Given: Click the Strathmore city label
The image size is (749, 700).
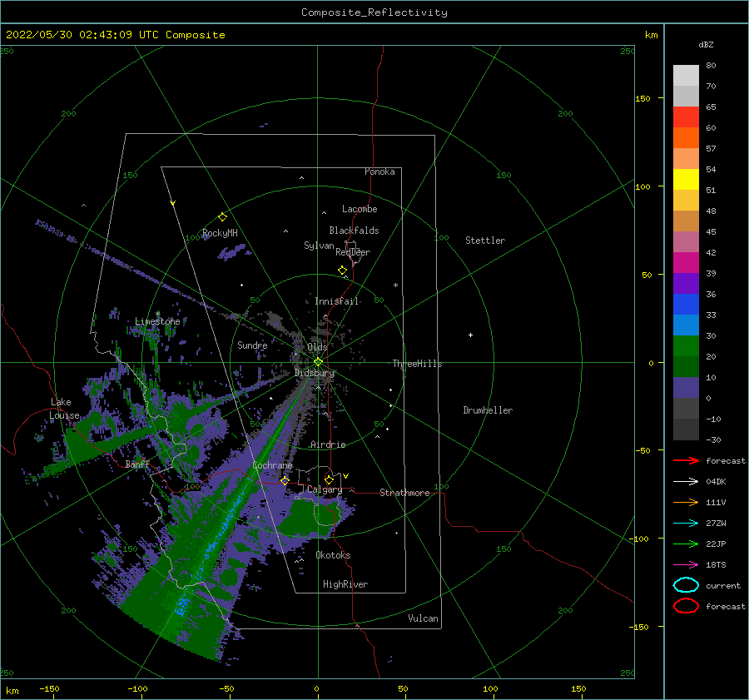Looking at the screenshot, I should point(404,493).
